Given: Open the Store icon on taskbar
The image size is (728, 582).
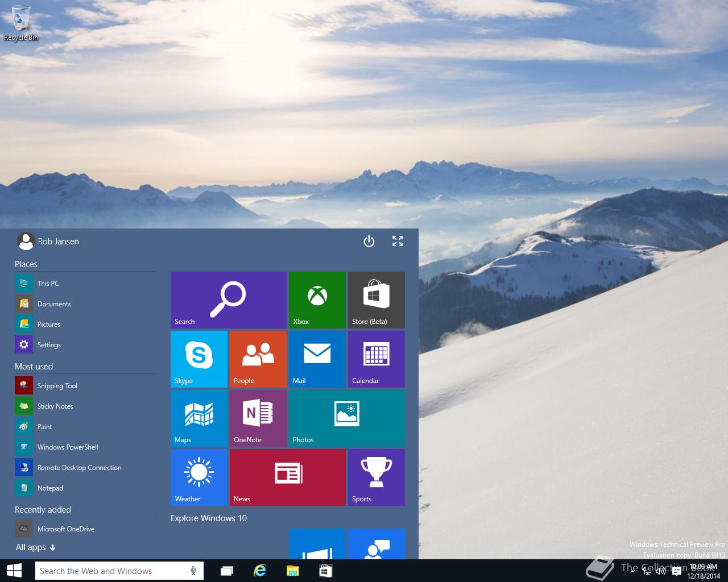Looking at the screenshot, I should click(x=325, y=571).
